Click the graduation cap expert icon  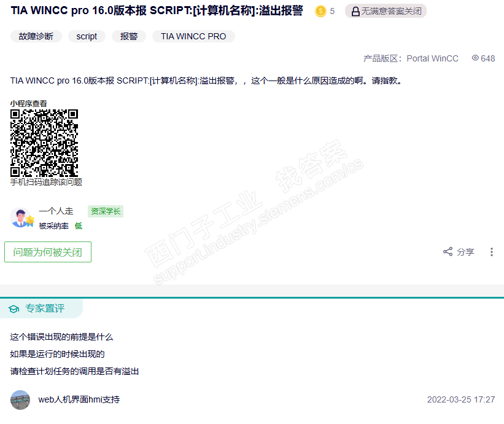pos(14,309)
